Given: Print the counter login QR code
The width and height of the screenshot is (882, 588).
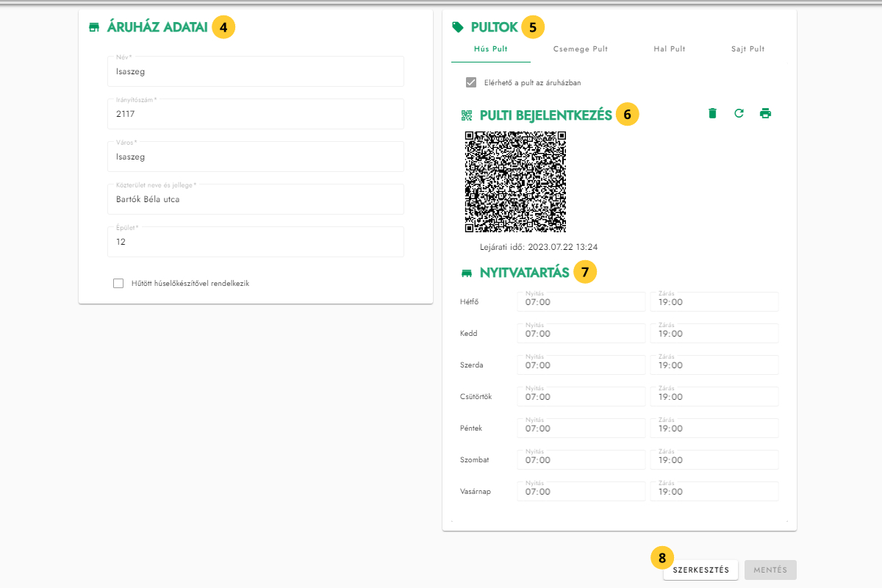Looking at the screenshot, I should coord(765,113).
